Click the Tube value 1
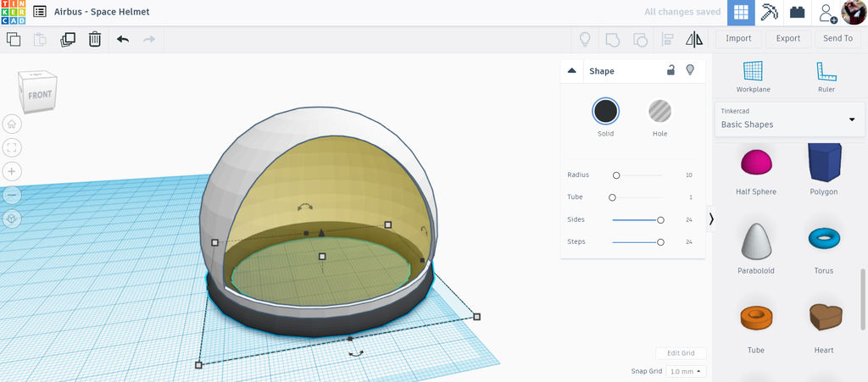The image size is (868, 382). tap(690, 197)
